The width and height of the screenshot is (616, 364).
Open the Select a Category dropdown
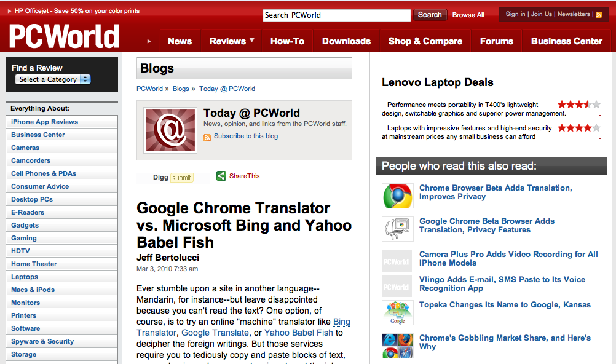(x=53, y=79)
